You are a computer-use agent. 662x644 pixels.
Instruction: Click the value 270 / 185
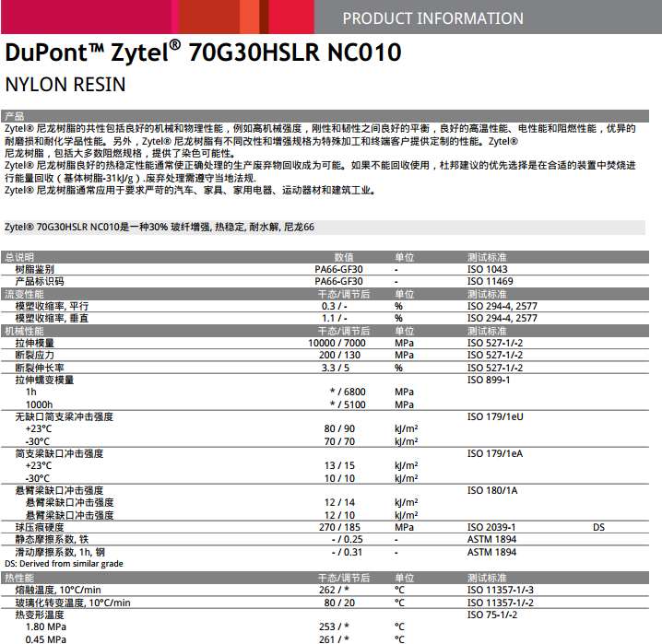tap(340, 527)
